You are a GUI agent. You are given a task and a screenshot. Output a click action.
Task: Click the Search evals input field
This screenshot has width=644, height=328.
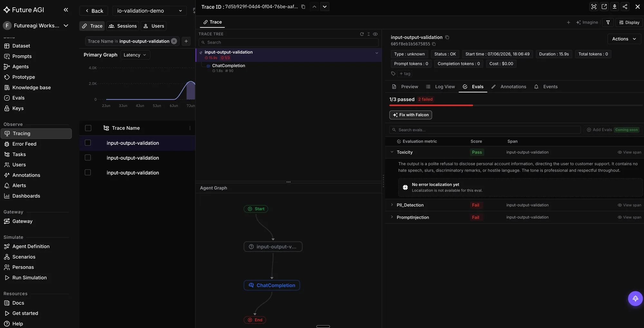485,130
